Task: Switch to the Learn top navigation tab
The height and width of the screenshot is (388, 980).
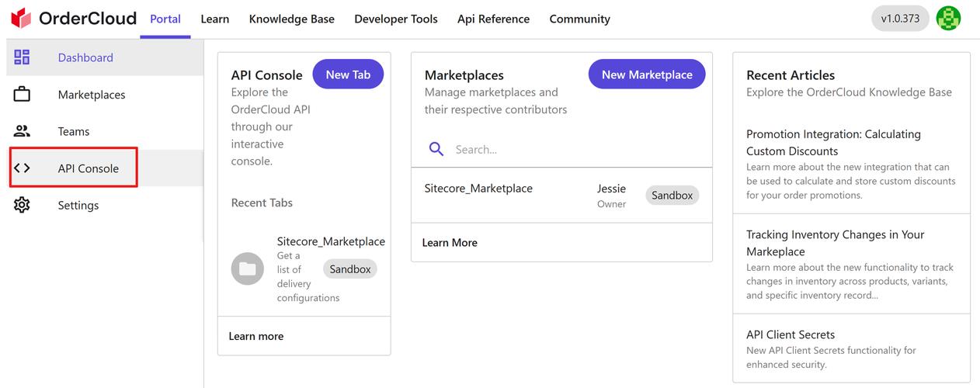Action: (214, 19)
